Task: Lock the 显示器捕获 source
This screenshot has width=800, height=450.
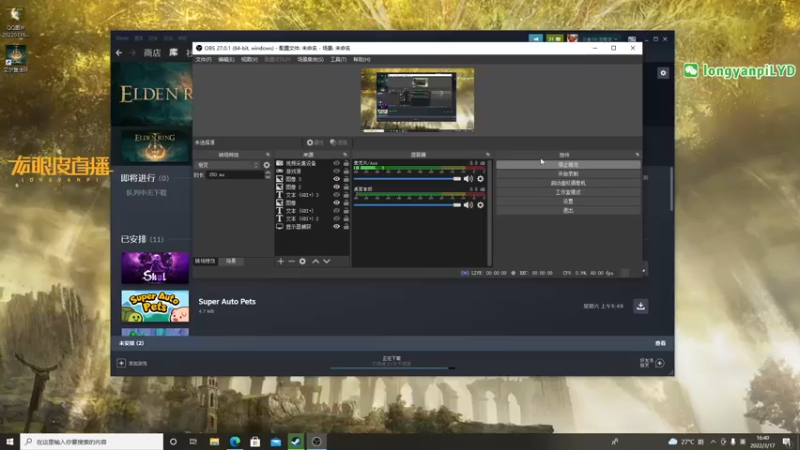Action: point(346,227)
